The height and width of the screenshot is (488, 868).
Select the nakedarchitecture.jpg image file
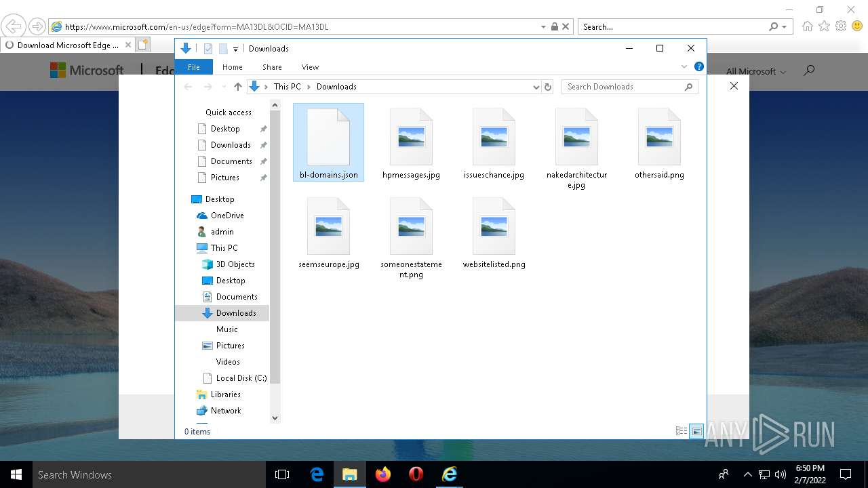pyautogui.click(x=576, y=147)
